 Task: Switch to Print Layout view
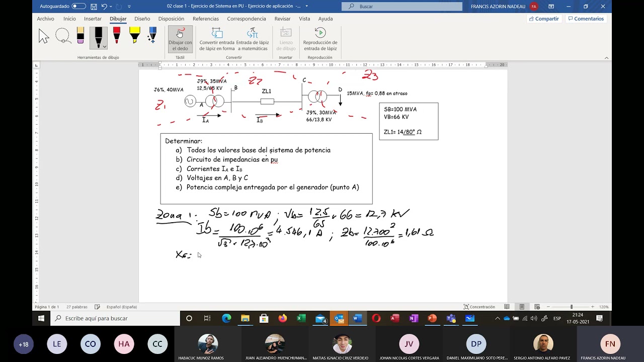coord(522,307)
